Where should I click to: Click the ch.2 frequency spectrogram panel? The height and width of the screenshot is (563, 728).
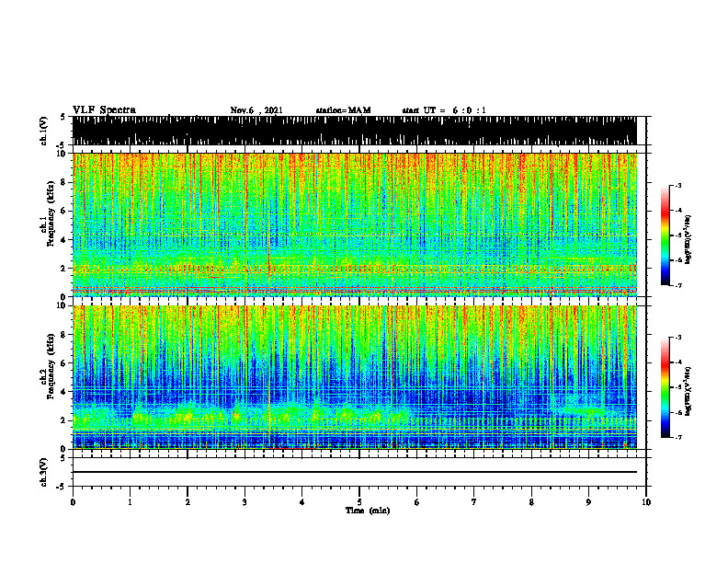point(355,377)
